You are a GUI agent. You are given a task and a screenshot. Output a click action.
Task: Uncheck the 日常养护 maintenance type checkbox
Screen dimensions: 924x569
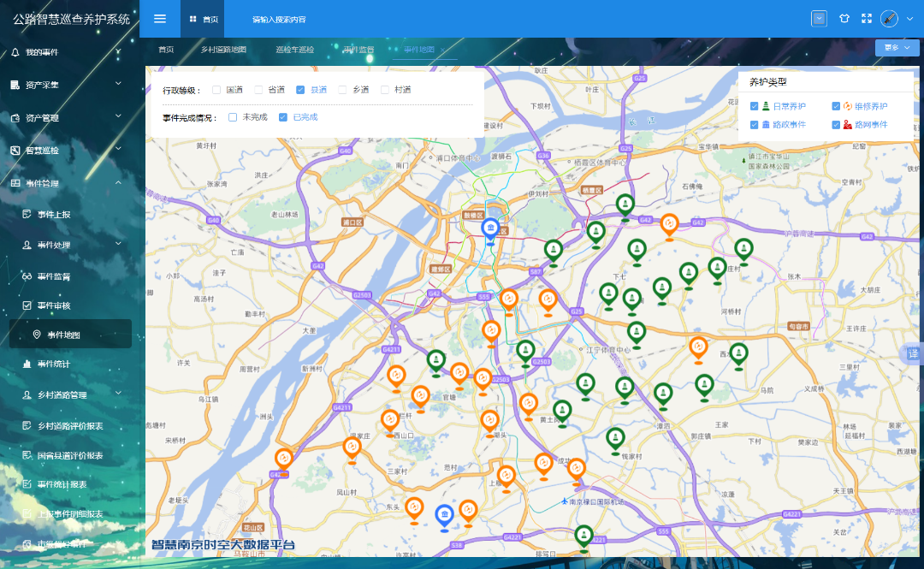[x=754, y=107]
